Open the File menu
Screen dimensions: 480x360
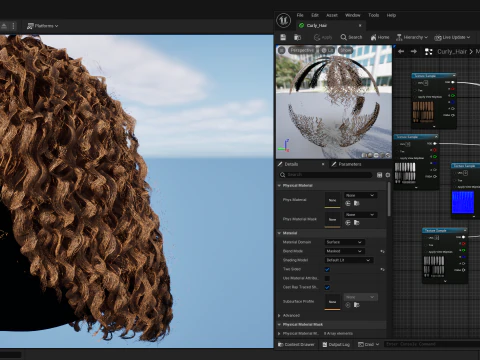[300, 15]
